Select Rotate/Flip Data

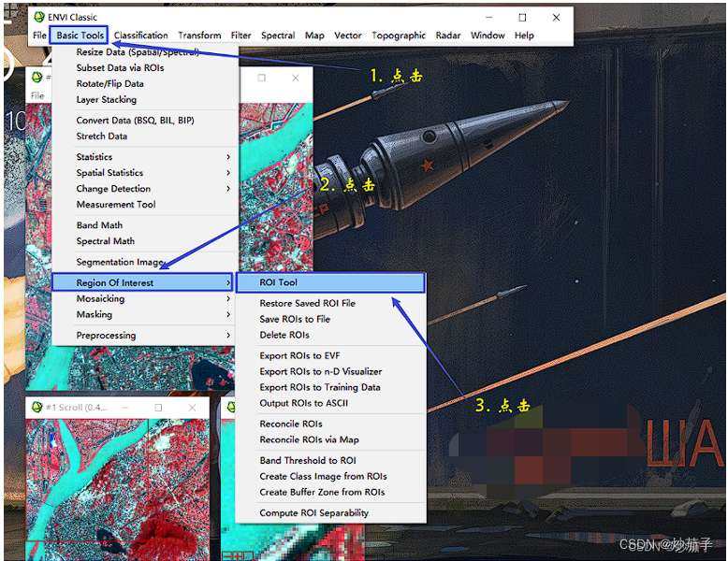[145, 83]
